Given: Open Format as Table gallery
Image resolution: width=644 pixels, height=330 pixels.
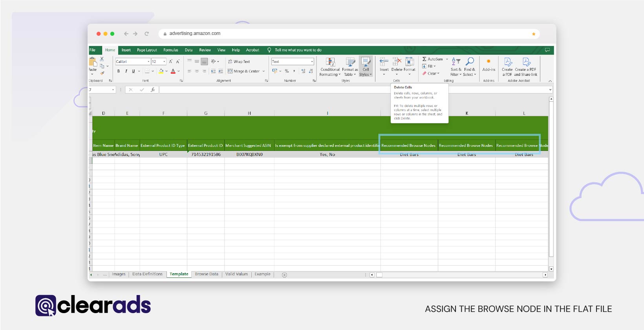Looking at the screenshot, I should point(350,67).
